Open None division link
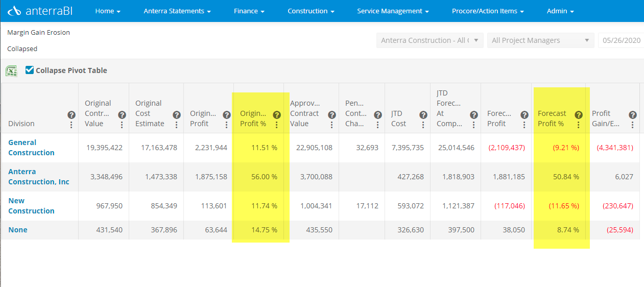 coord(18,230)
